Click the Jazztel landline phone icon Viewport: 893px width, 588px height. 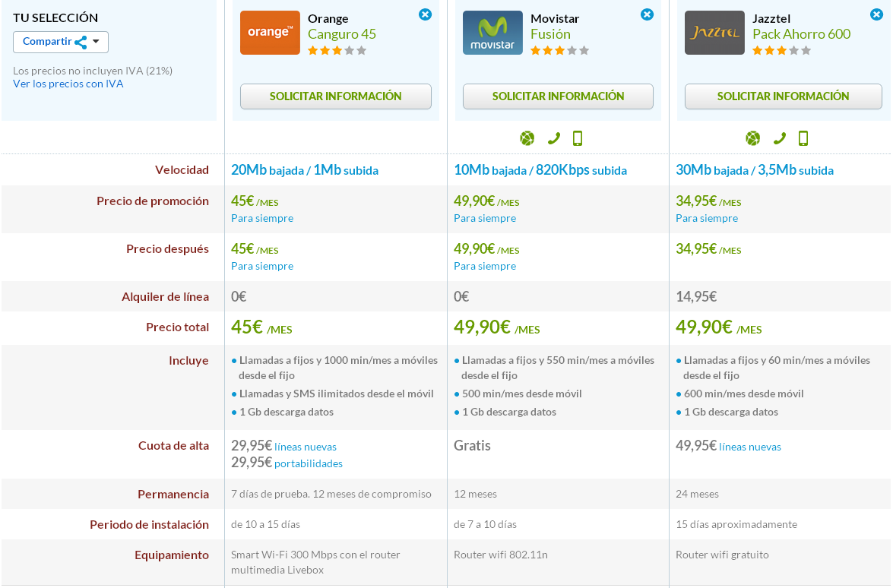(x=780, y=138)
